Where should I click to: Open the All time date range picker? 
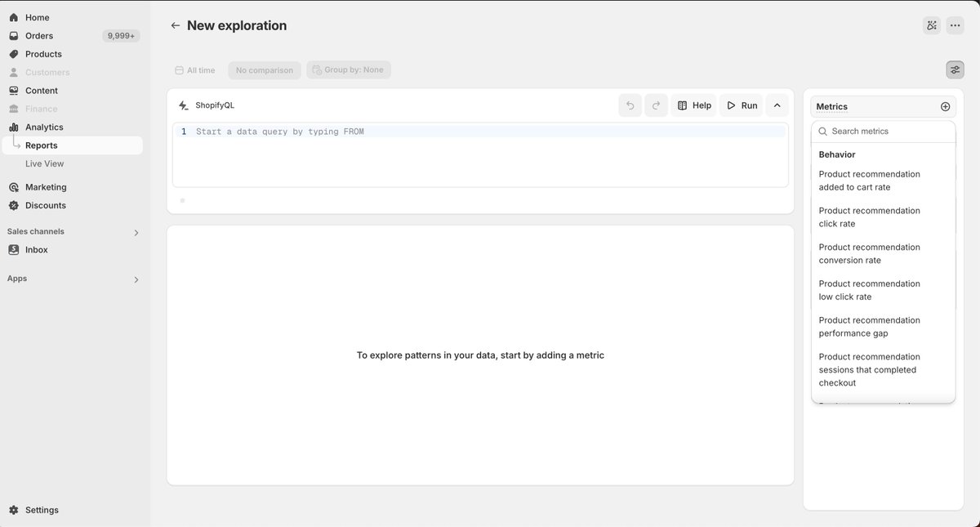(195, 70)
